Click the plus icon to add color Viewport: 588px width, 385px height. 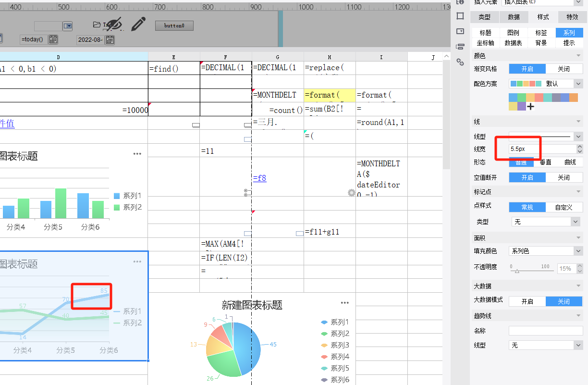coord(530,106)
